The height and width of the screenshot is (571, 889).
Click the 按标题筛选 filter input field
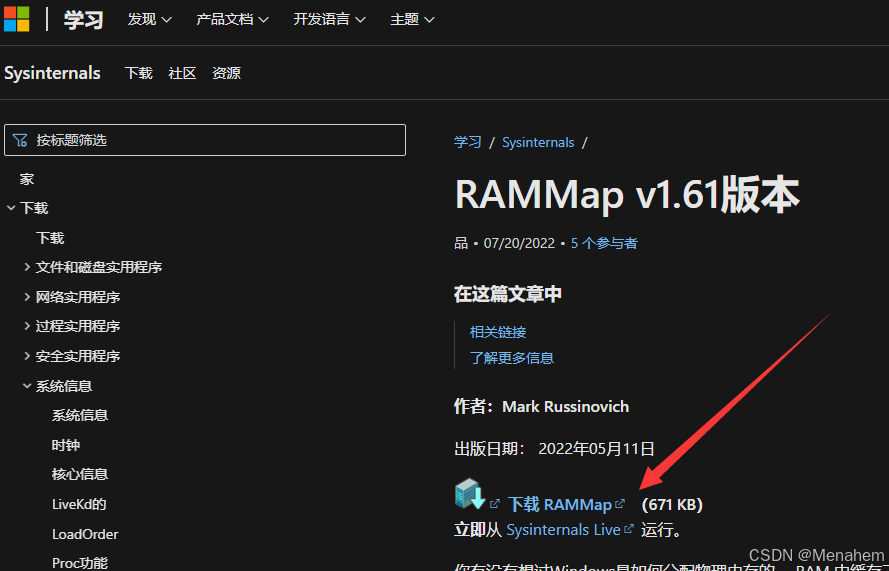click(x=205, y=140)
